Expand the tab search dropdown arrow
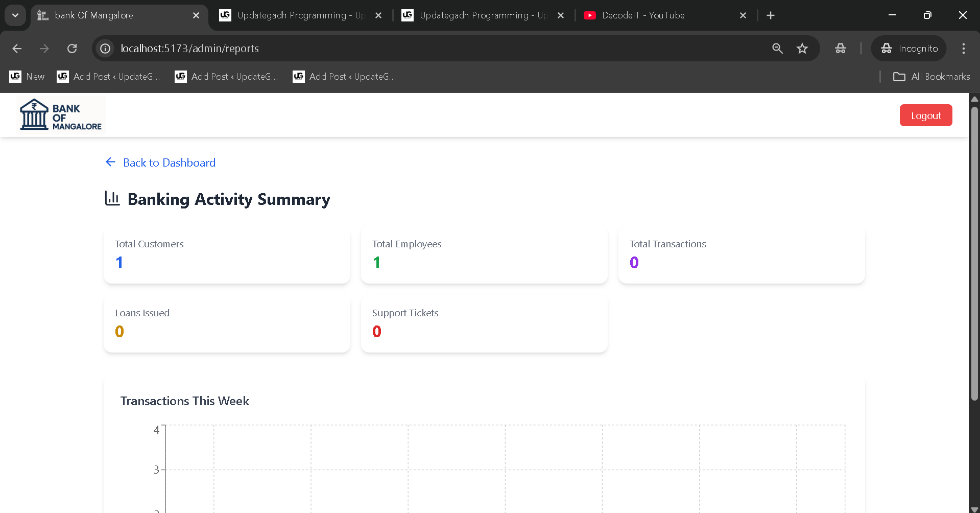This screenshot has width=980, height=513. 15,15
